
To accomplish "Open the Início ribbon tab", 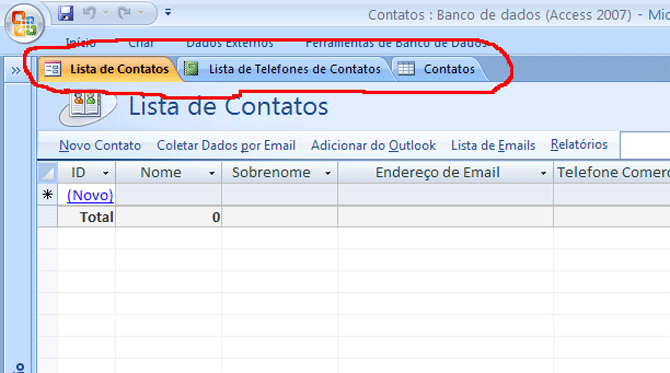I will coord(80,43).
